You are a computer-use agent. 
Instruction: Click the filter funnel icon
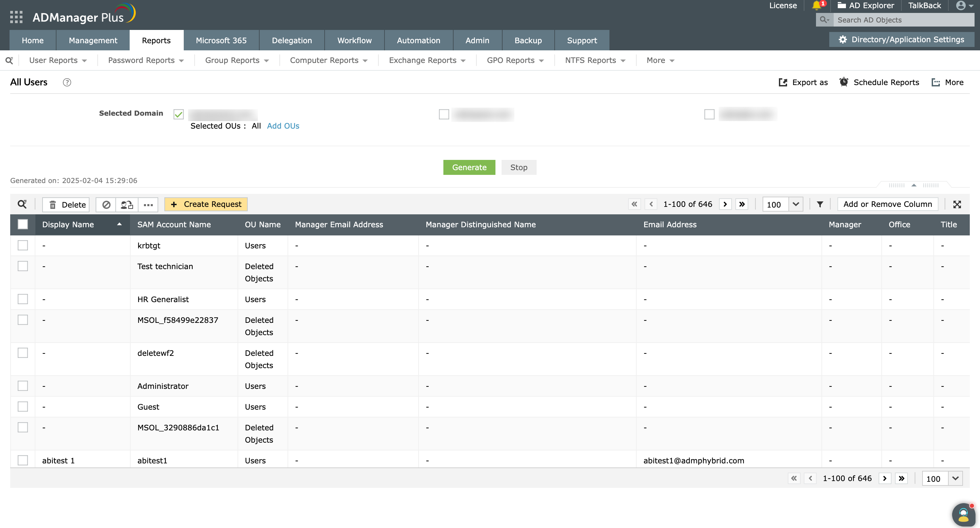coord(820,204)
